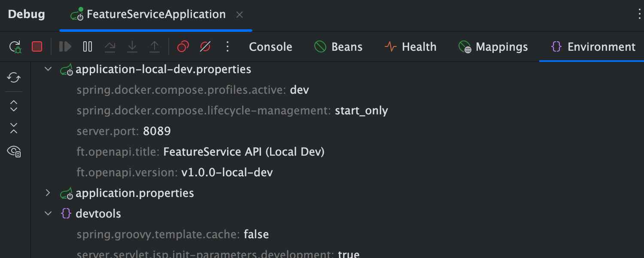Image resolution: width=644 pixels, height=258 pixels.
Task: Open the Beans tab
Action: pyautogui.click(x=338, y=46)
